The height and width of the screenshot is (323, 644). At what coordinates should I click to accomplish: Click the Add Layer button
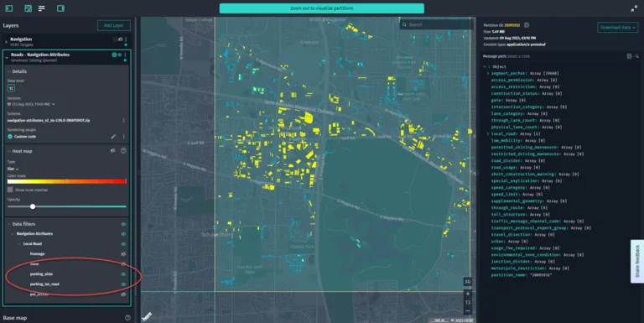coord(114,25)
